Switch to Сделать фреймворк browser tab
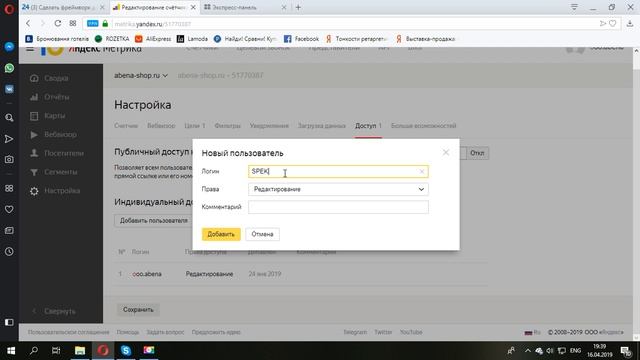The height and width of the screenshot is (360, 640). click(x=63, y=7)
